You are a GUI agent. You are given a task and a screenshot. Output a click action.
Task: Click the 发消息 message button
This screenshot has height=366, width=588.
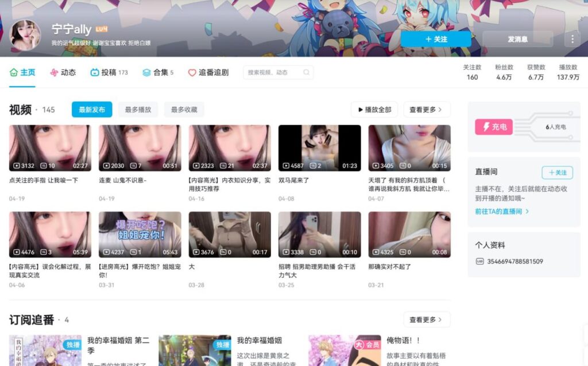(x=517, y=39)
